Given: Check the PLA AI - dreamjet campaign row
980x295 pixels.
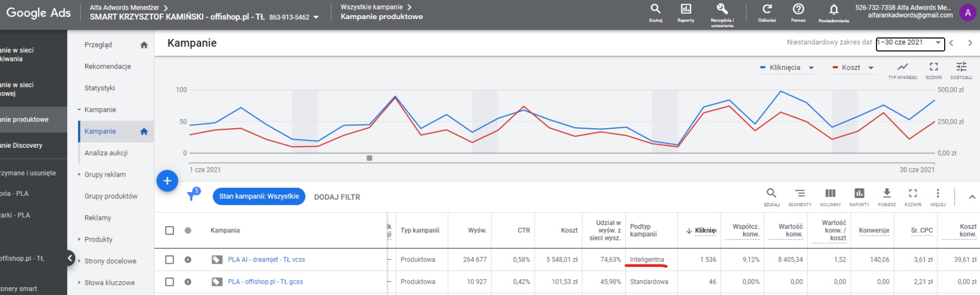Looking at the screenshot, I should click(170, 260).
